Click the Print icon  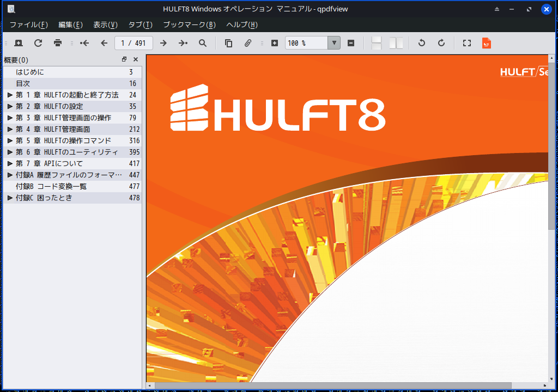click(58, 43)
